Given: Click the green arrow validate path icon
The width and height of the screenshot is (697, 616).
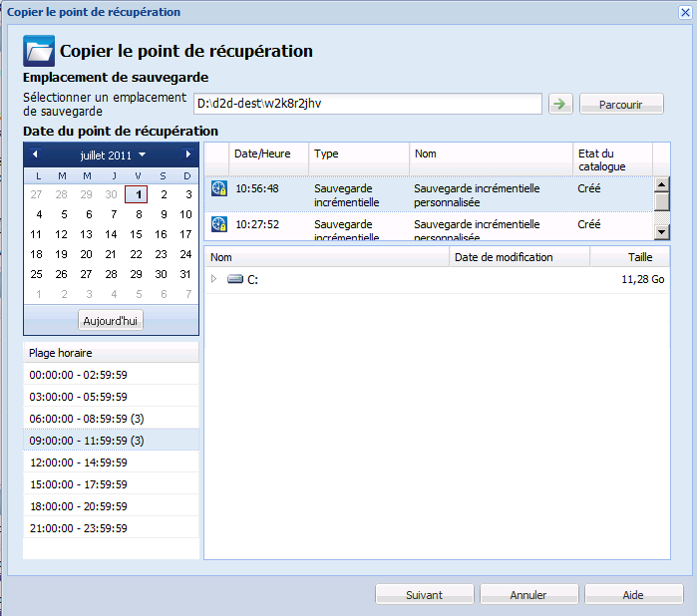Looking at the screenshot, I should point(560,104).
